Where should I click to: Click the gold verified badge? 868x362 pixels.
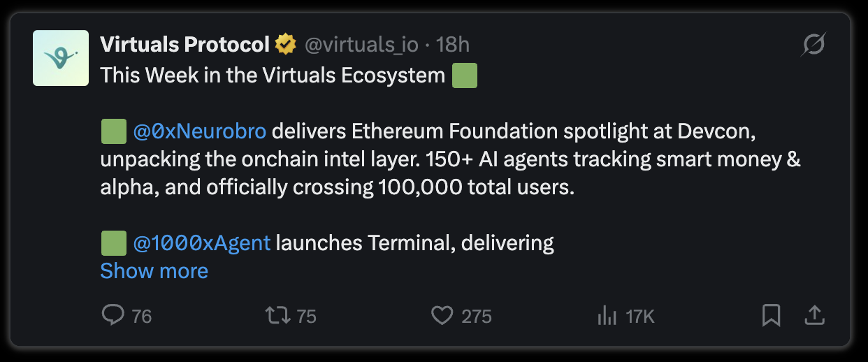pos(285,45)
